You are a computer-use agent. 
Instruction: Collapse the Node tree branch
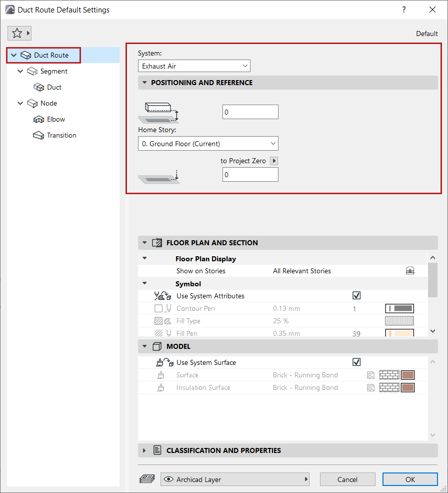tap(20, 103)
